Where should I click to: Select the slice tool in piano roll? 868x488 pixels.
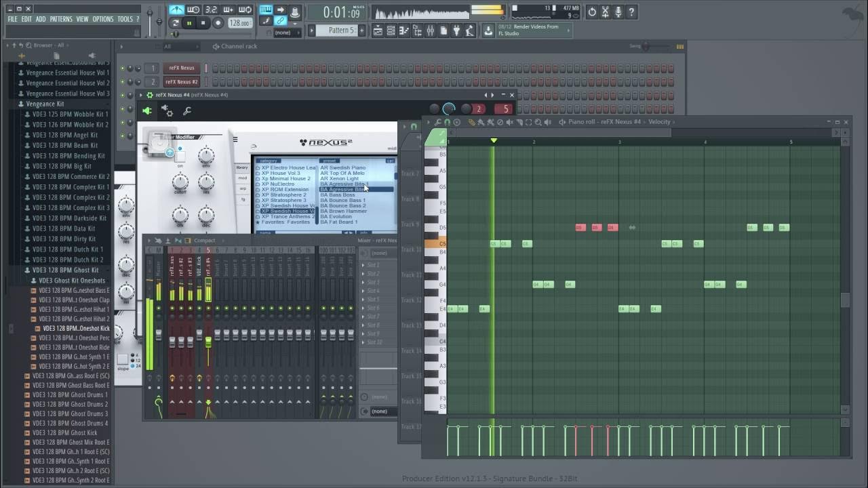[x=519, y=122]
